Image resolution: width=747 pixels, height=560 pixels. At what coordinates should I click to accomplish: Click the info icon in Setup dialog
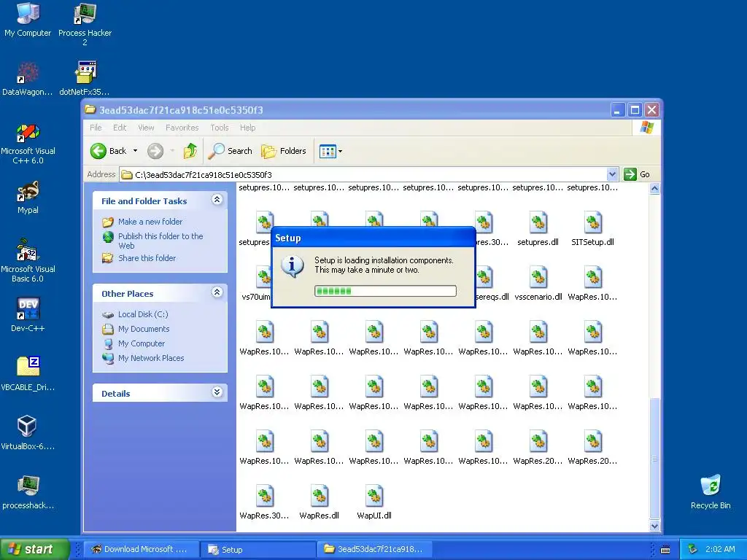[292, 267]
